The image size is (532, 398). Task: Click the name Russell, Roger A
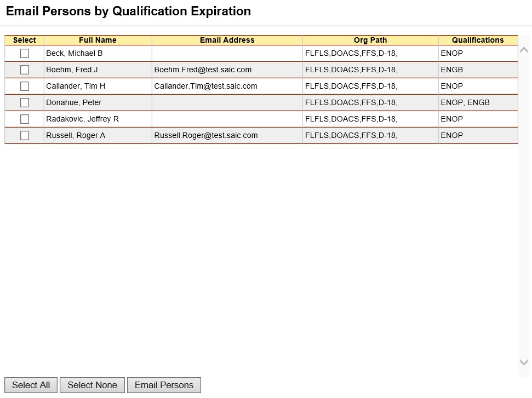click(76, 135)
